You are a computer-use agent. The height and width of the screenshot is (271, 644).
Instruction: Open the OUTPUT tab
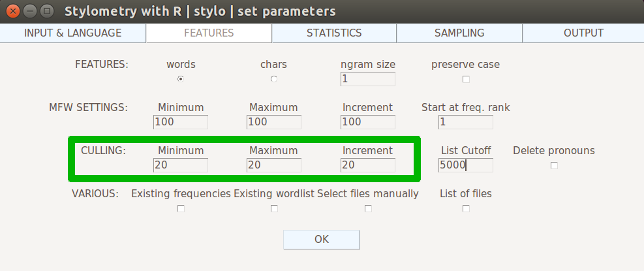pyautogui.click(x=583, y=33)
